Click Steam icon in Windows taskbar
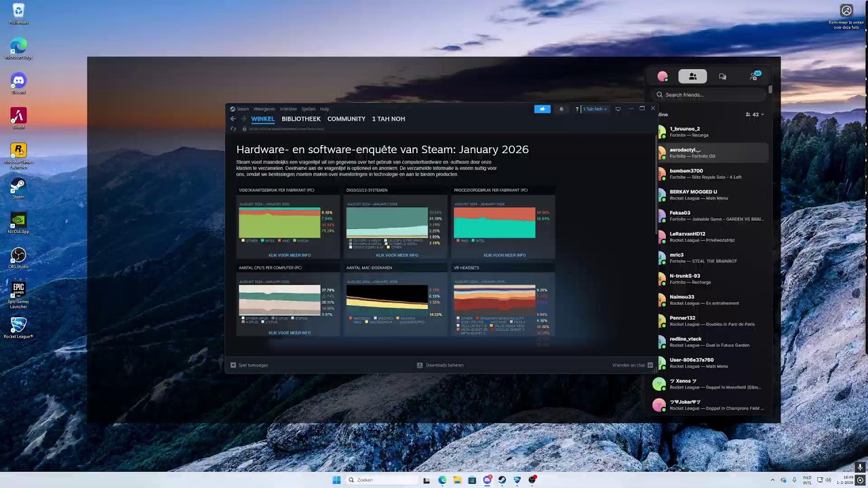This screenshot has height=488, width=868. click(502, 480)
